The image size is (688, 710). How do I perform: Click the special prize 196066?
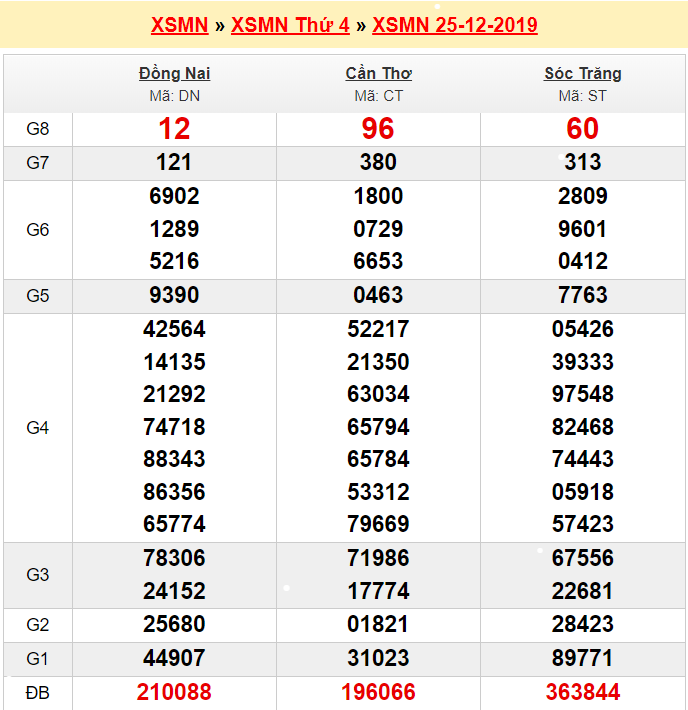(x=378, y=692)
